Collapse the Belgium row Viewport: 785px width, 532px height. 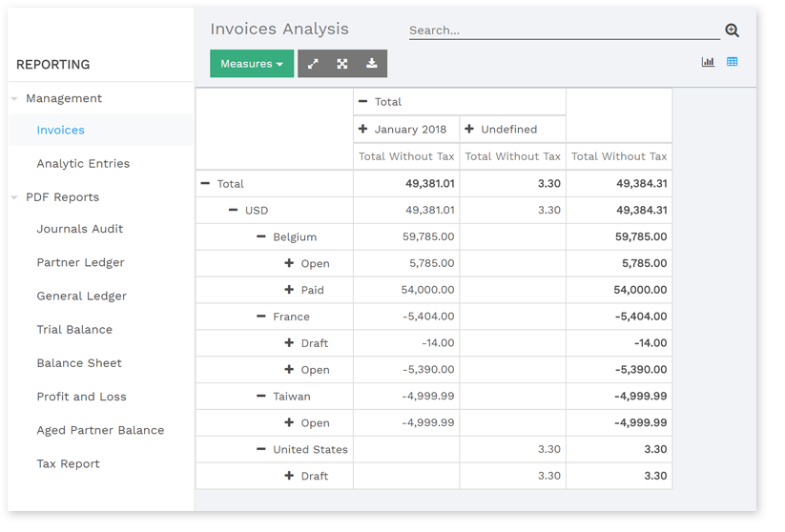[261, 236]
